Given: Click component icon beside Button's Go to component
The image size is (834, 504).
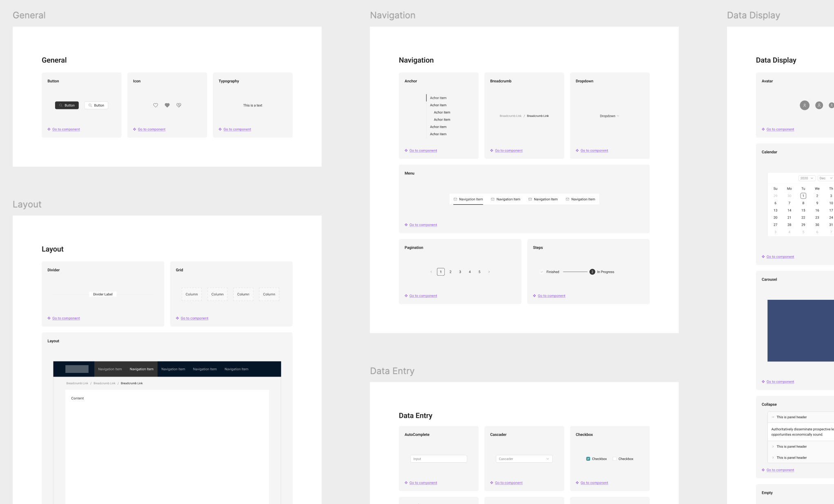Looking at the screenshot, I should (49, 129).
